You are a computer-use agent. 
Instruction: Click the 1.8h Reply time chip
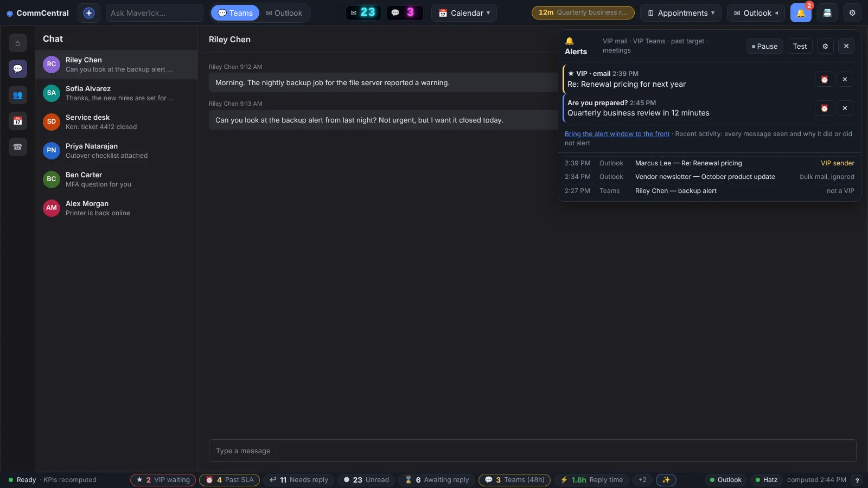pyautogui.click(x=591, y=480)
